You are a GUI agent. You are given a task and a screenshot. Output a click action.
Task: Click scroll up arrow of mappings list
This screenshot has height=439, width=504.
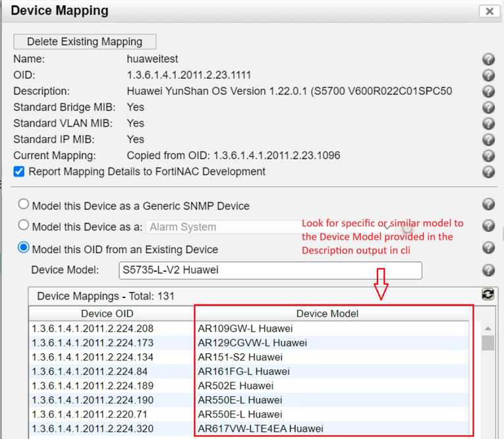pyautogui.click(x=488, y=328)
